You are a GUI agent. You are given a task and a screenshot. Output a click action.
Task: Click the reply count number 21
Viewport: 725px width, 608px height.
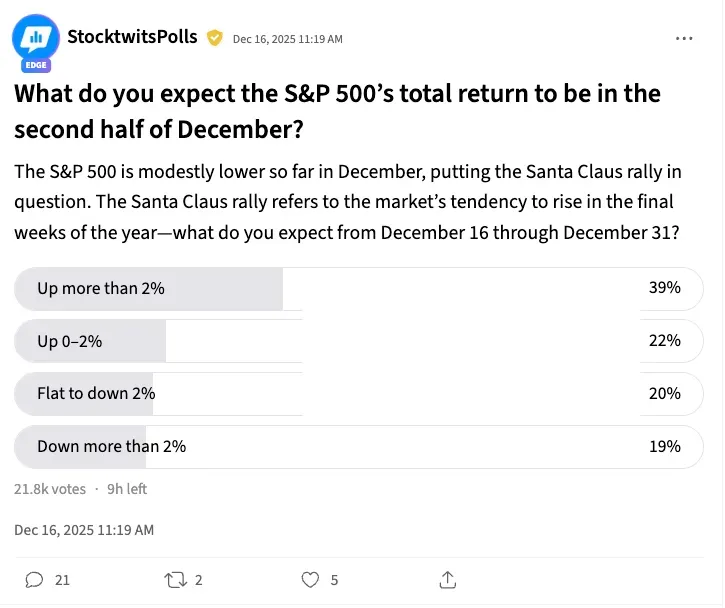pos(62,579)
